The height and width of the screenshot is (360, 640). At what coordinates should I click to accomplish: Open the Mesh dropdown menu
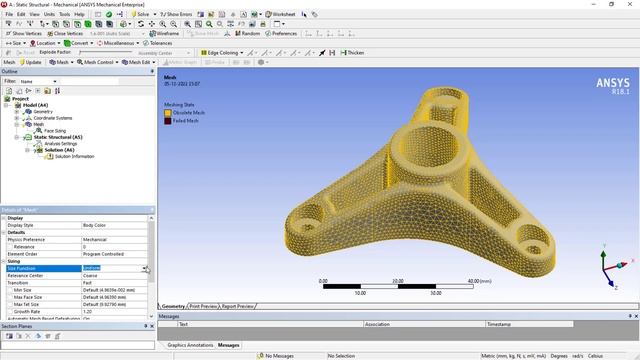(61, 62)
